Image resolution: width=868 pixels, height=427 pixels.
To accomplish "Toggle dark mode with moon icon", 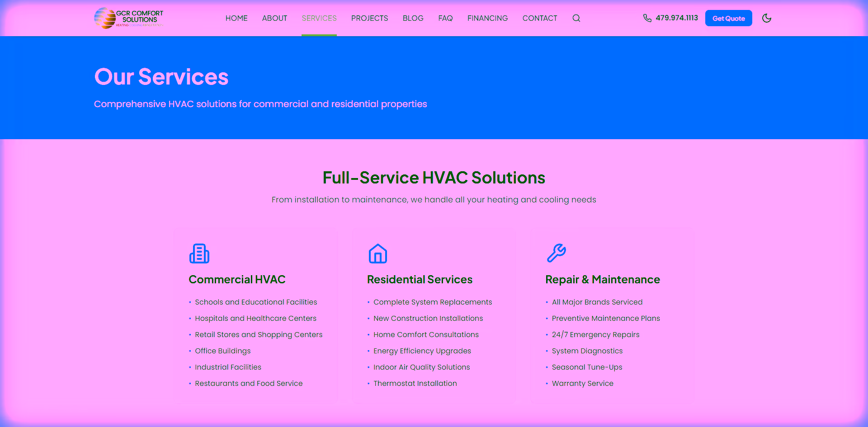I will (x=767, y=18).
